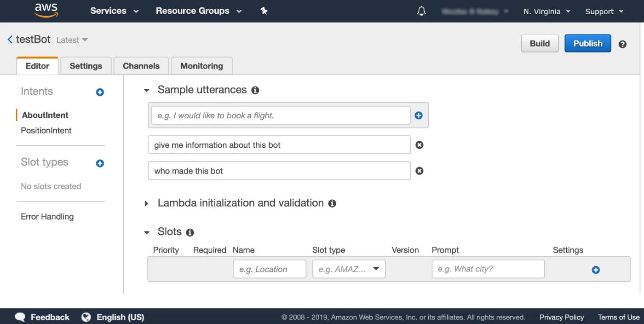
Task: Open help using the question mark icon
Action: point(622,44)
